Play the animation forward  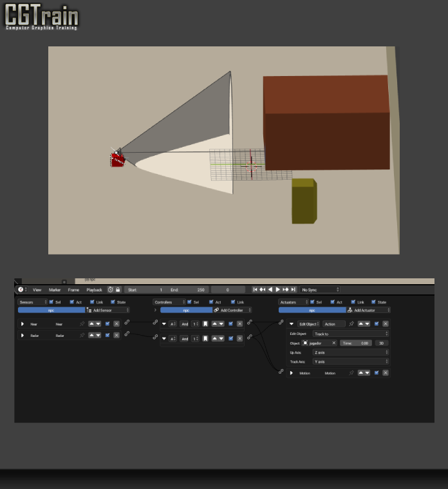click(x=278, y=290)
